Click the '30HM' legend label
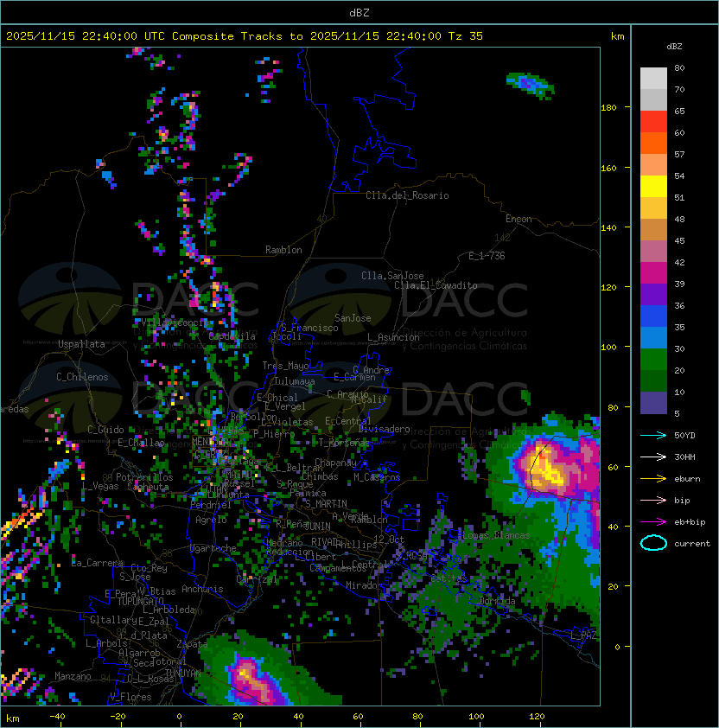 [684, 457]
